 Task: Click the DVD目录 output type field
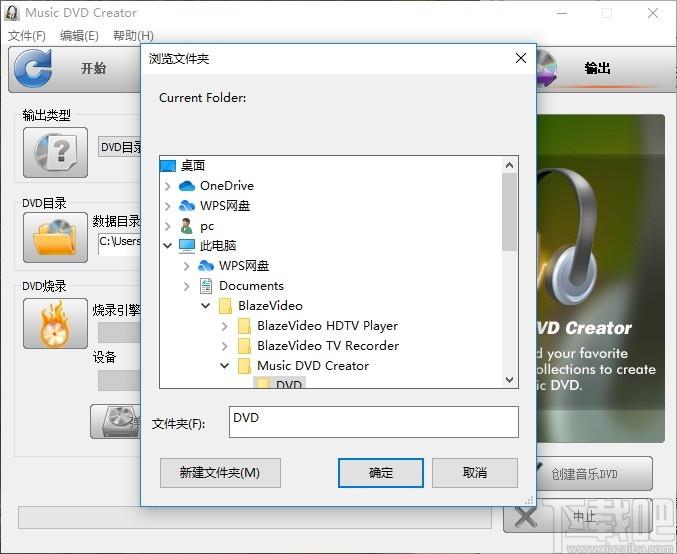[x=120, y=147]
